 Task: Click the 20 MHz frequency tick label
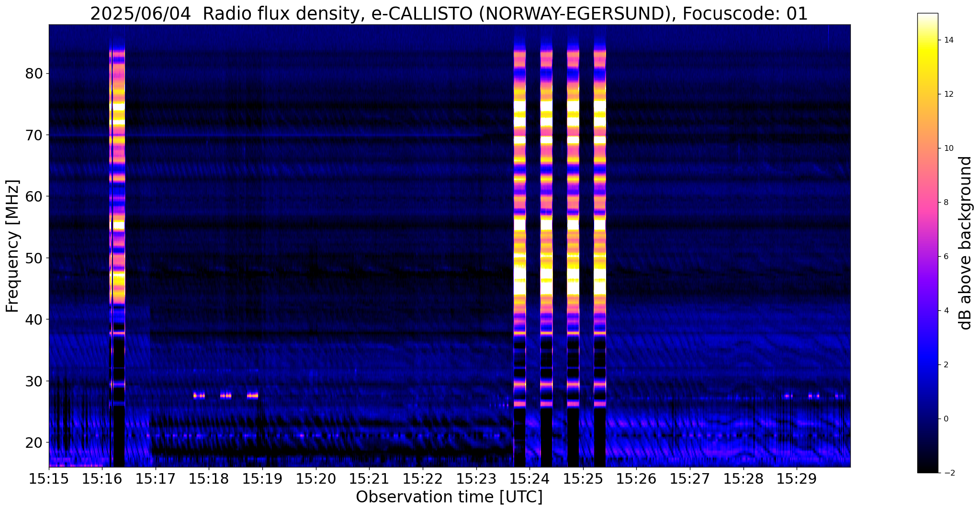point(34,442)
